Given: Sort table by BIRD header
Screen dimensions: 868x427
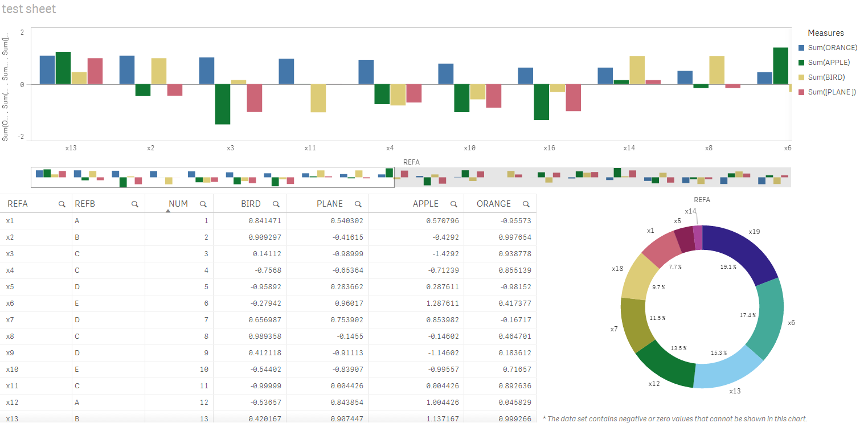Looking at the screenshot, I should click(251, 204).
